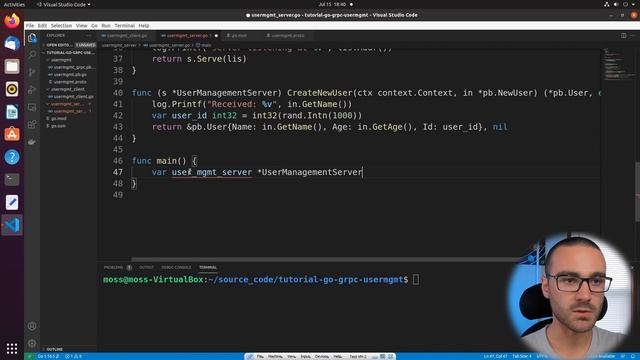Screen dimensions: 640x360
Task: Open the Accounts menu icon
Action: (x=32, y=326)
